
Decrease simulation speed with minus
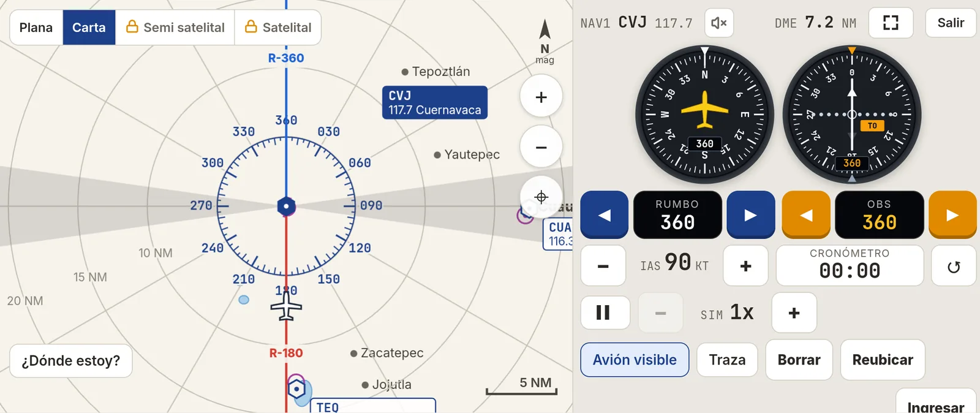pos(660,313)
